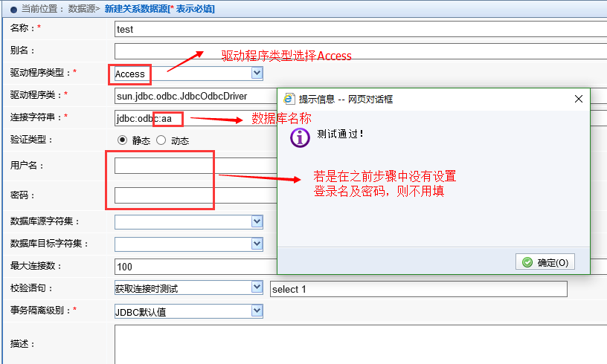
Task: Click the IE icon in the dialog title
Action: [289, 99]
